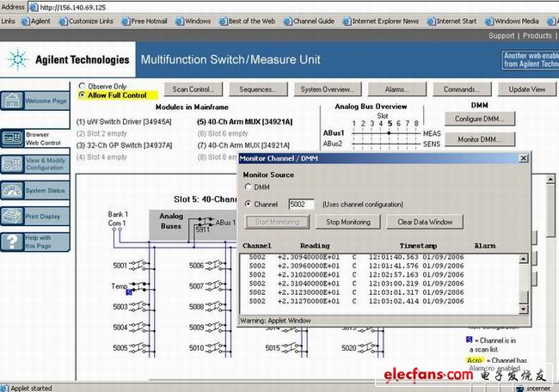Toggle relay switch for channel 5005
This screenshot has width=559, height=392.
pos(139,346)
